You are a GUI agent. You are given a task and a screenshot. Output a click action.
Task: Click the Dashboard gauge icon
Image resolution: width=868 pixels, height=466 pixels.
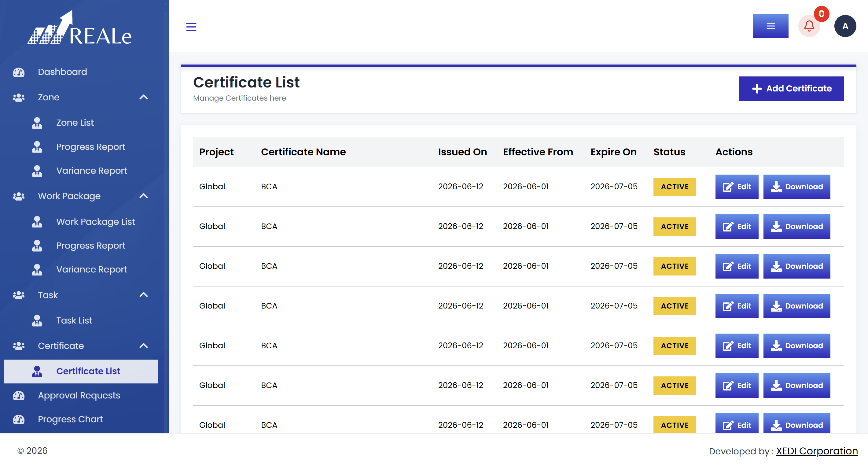click(x=19, y=72)
